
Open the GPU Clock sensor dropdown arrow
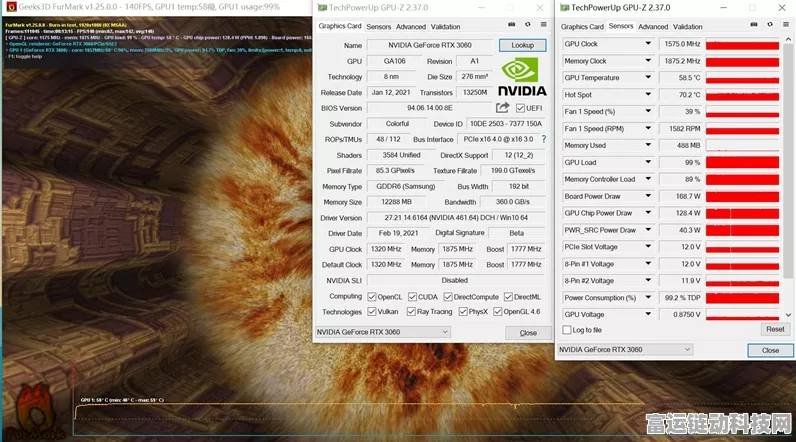click(648, 44)
